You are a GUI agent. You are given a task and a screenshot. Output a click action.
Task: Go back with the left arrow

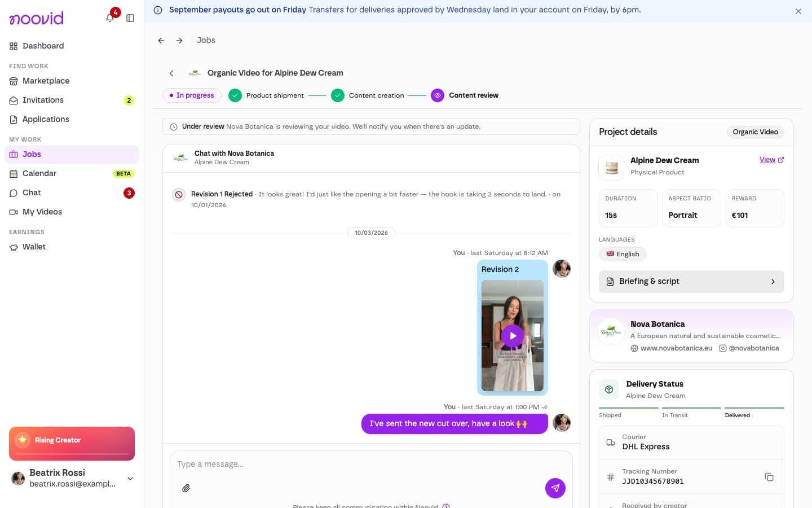(161, 41)
